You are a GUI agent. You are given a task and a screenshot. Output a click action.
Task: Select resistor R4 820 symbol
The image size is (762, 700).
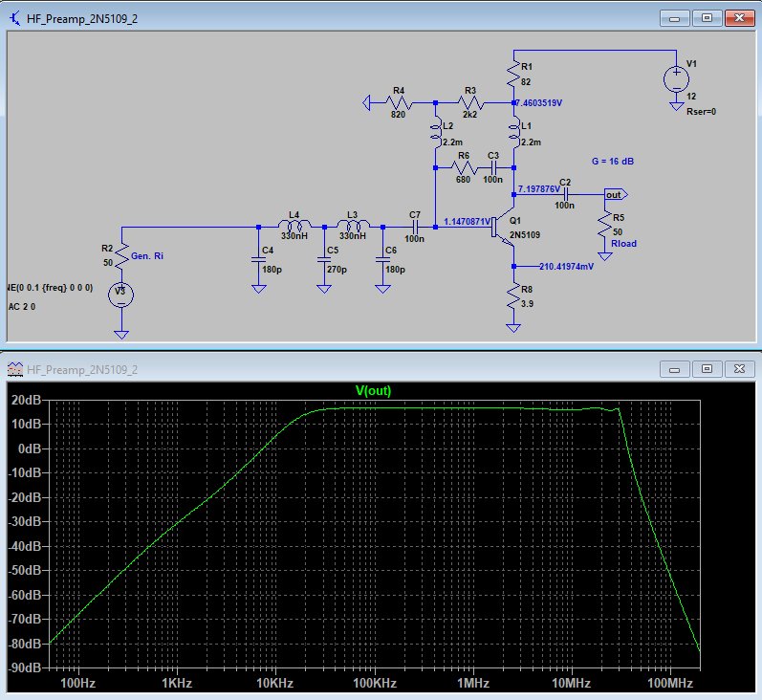399,103
